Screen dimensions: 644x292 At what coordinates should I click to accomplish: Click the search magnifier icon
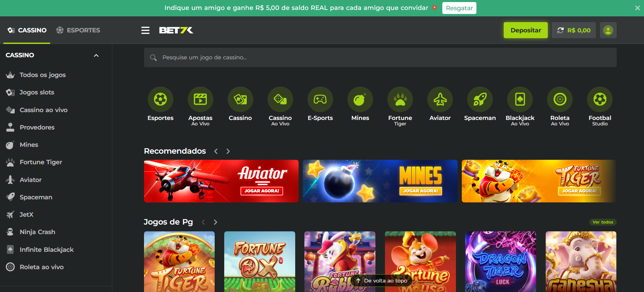click(154, 58)
